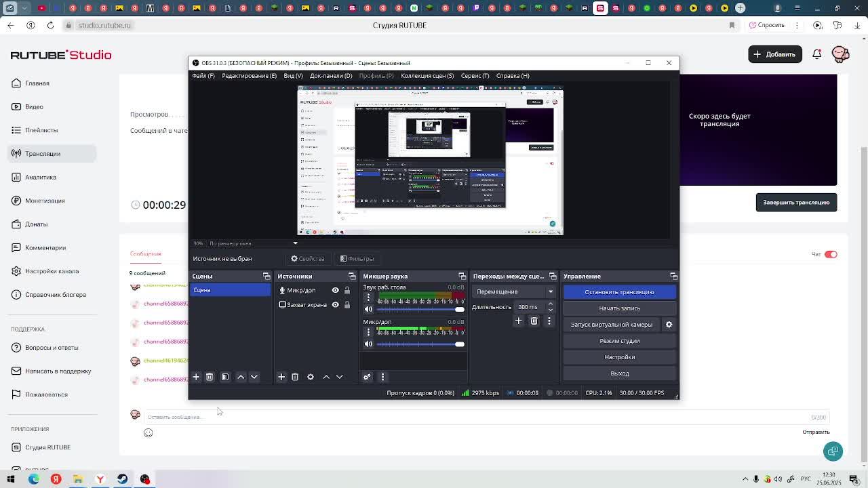This screenshot has width=868, height=488.
Task: Mute the Звук раб. стола audio channel
Action: 368,309
